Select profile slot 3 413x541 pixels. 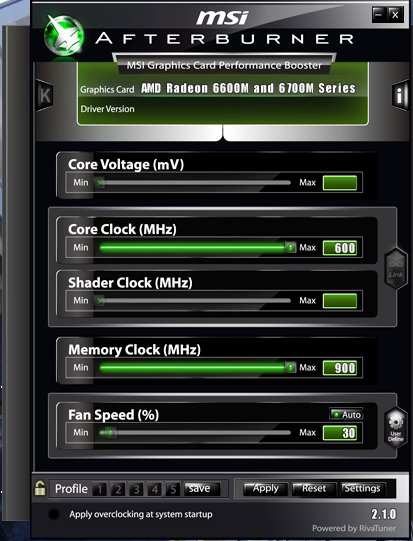pos(136,489)
